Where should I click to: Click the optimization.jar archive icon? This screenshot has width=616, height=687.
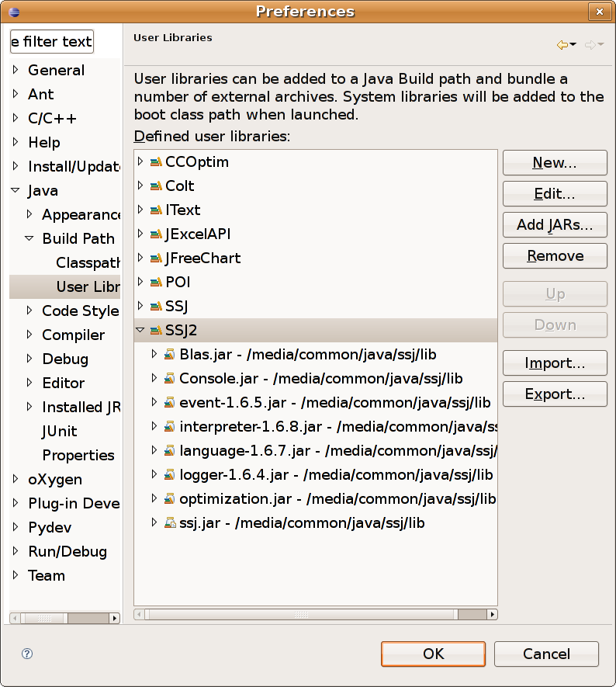coord(169,499)
